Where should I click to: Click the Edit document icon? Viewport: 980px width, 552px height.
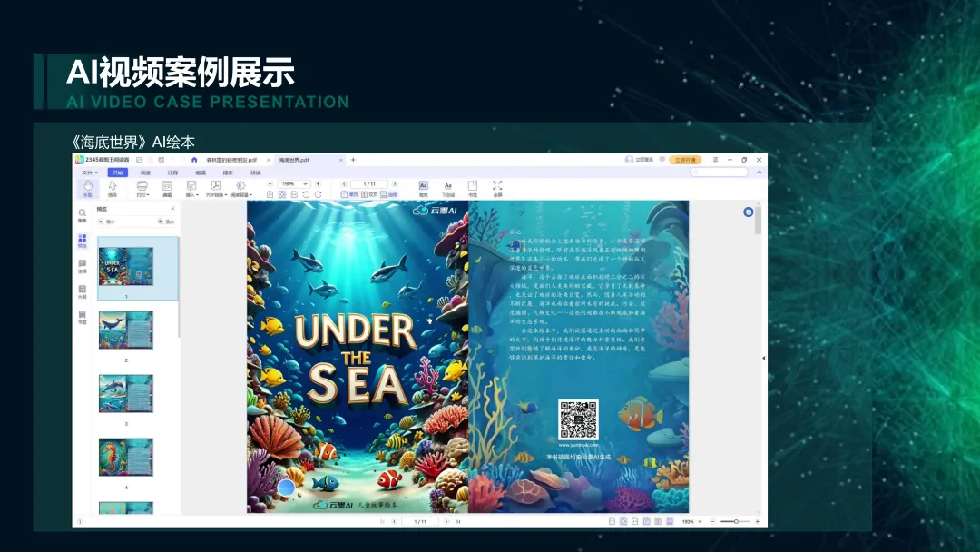point(167,188)
